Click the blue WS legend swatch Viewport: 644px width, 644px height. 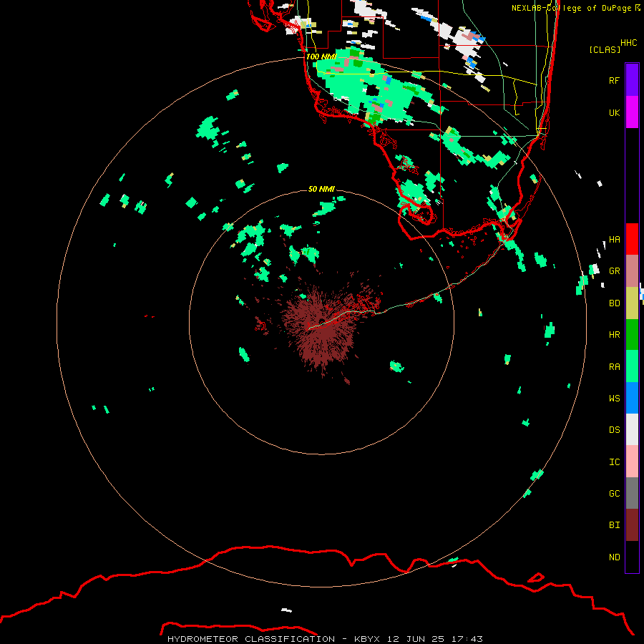pos(632,398)
